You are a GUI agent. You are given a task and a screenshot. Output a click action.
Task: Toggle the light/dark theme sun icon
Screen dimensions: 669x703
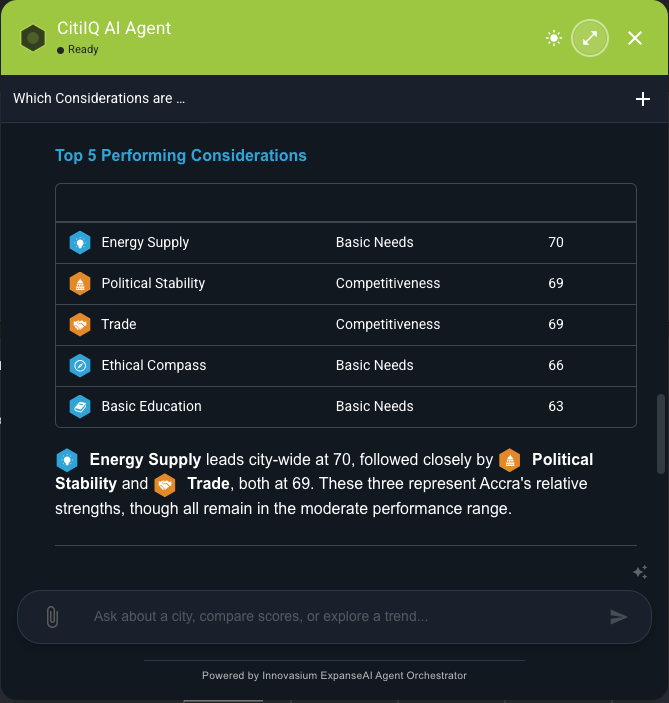pyautogui.click(x=554, y=38)
